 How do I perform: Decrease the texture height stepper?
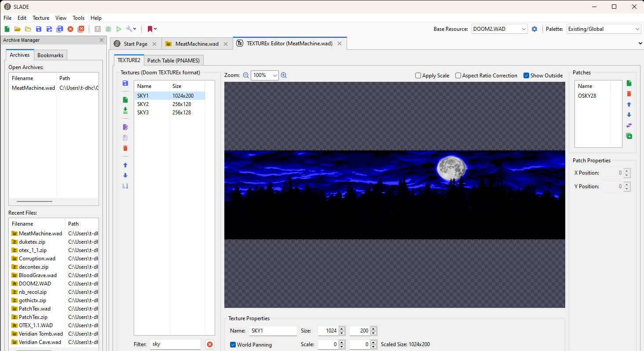373,333
